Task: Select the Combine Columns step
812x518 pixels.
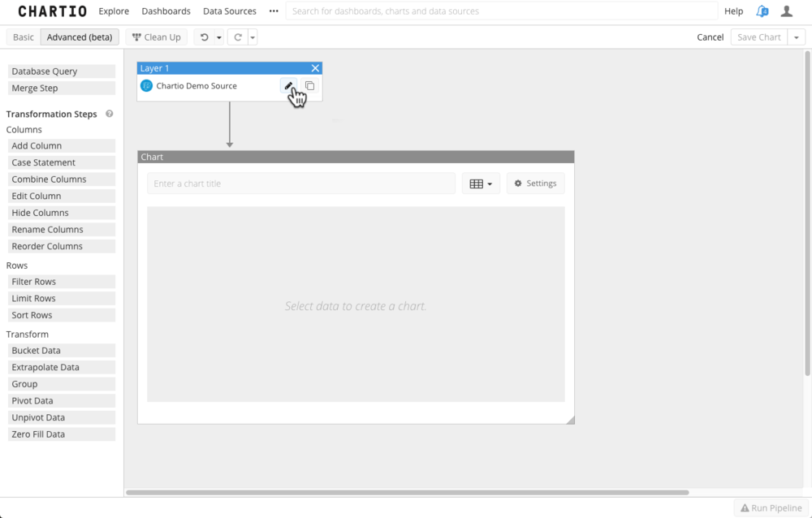Action: pos(62,179)
